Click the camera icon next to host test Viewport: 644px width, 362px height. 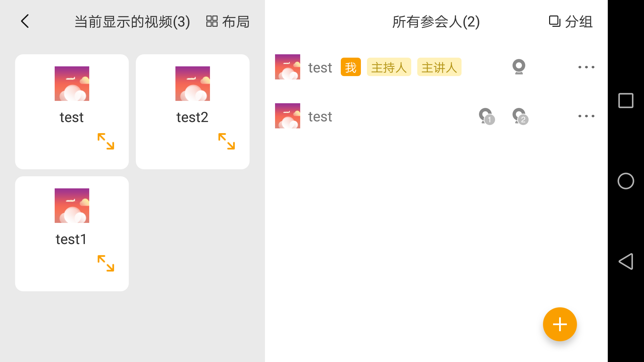pos(519,67)
